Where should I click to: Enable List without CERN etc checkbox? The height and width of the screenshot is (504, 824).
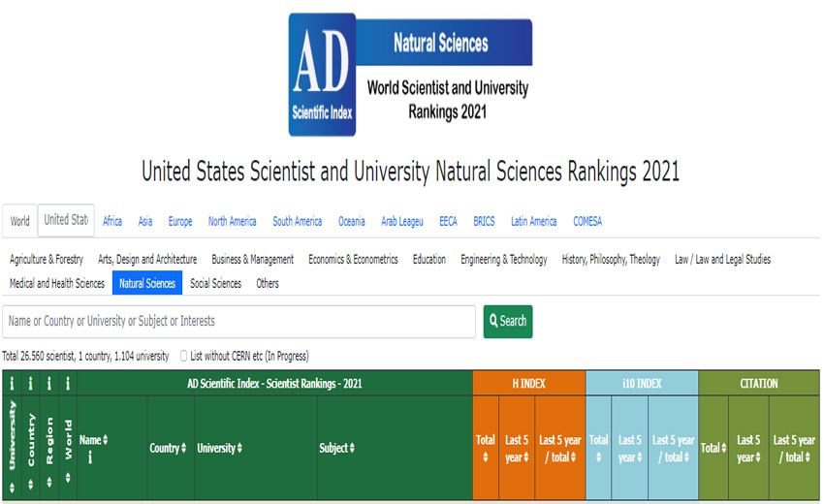click(184, 356)
